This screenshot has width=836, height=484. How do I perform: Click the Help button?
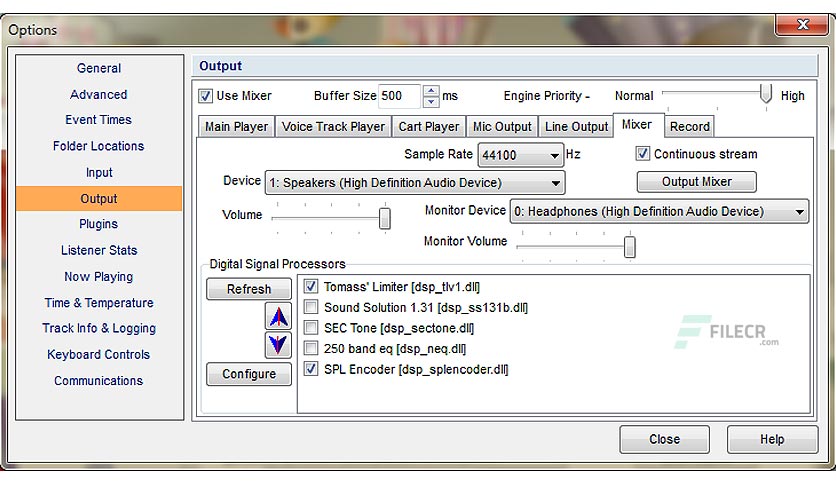click(772, 439)
